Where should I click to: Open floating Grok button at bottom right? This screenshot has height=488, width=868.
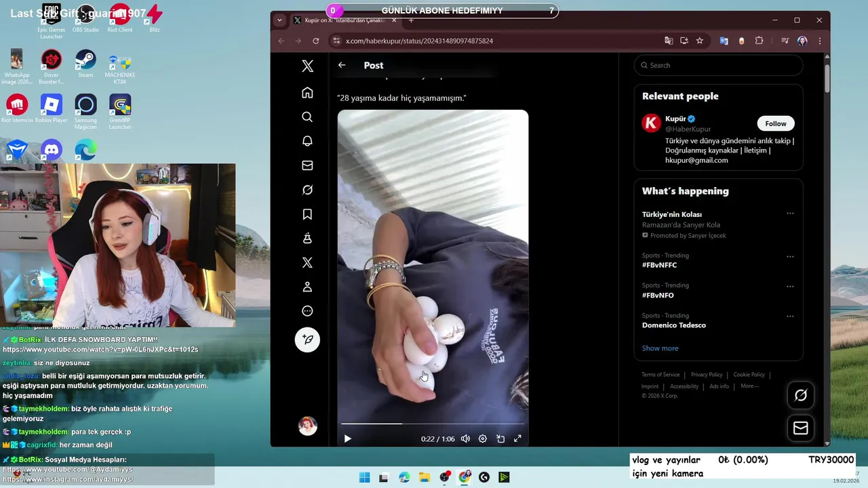pyautogui.click(x=801, y=395)
